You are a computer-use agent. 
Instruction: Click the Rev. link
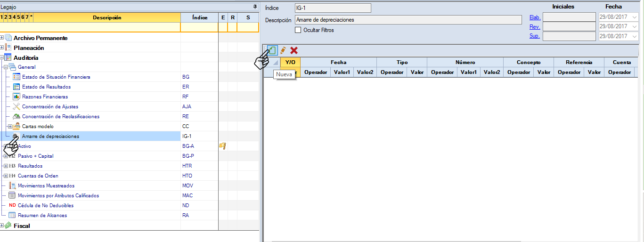(535, 27)
